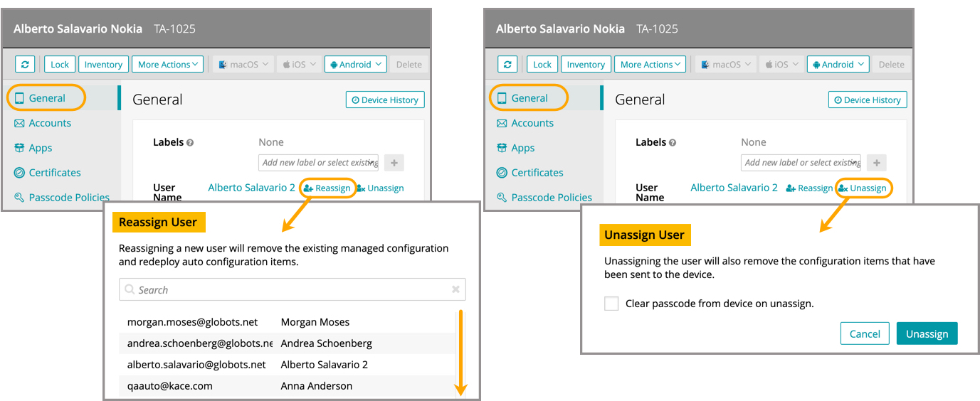Click the Labels help question mark icon, left panel
The image size is (980, 401).
(190, 143)
